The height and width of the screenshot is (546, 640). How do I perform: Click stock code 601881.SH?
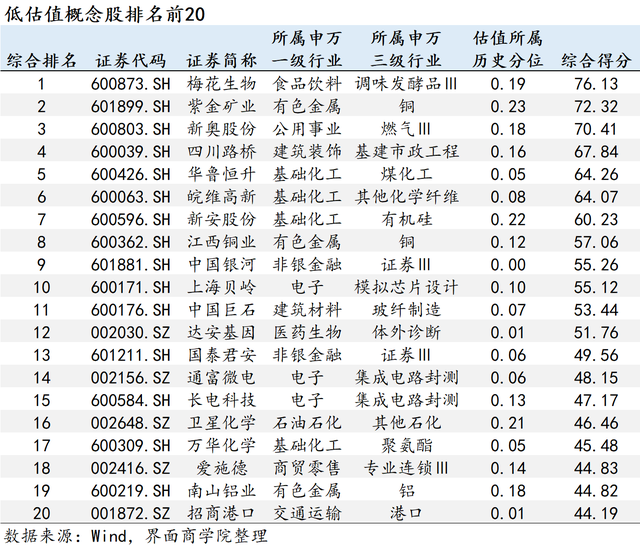(x=131, y=265)
